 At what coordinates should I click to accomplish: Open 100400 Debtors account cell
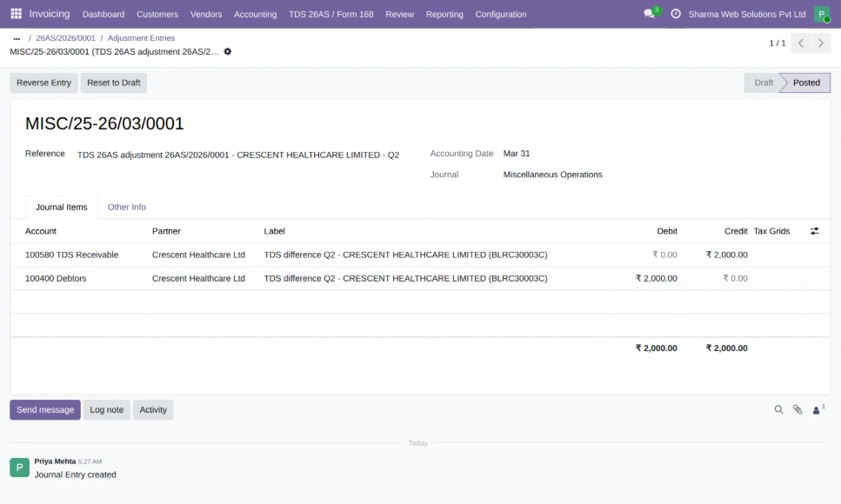56,278
